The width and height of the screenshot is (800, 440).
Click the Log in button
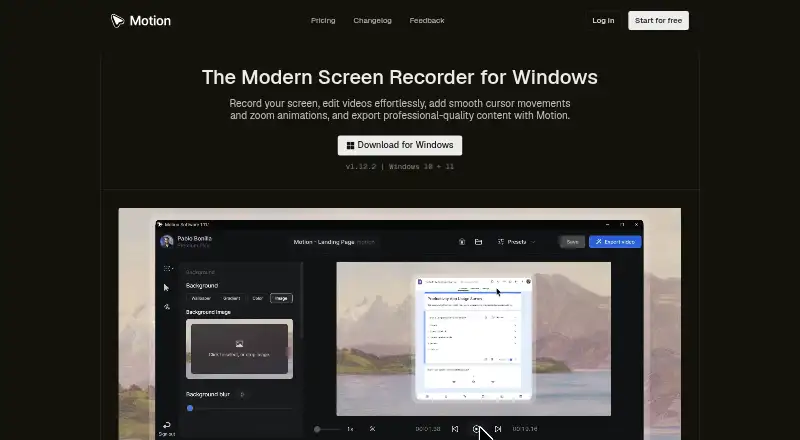603,21
